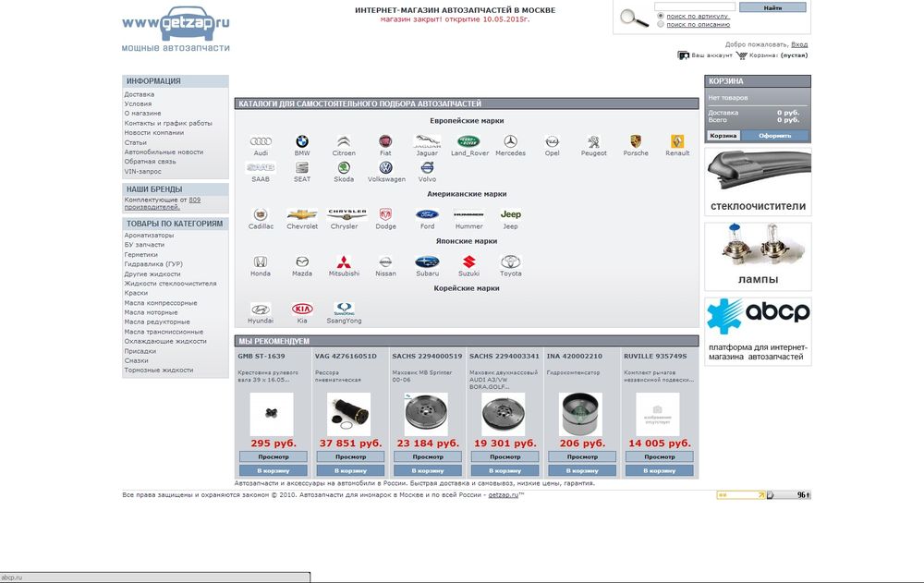The image size is (924, 583).
Task: Click the Корзина button in the cart panel
Action: tap(723, 136)
